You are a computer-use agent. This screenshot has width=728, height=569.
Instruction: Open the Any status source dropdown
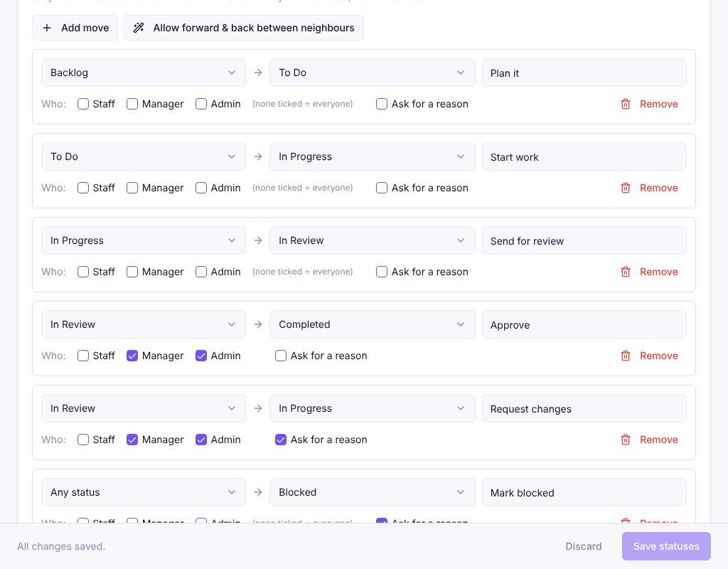tap(144, 492)
